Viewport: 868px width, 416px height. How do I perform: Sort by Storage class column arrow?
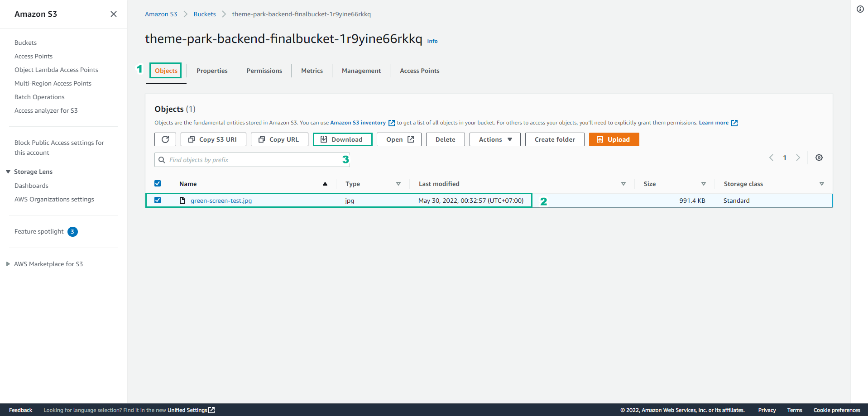(x=822, y=184)
